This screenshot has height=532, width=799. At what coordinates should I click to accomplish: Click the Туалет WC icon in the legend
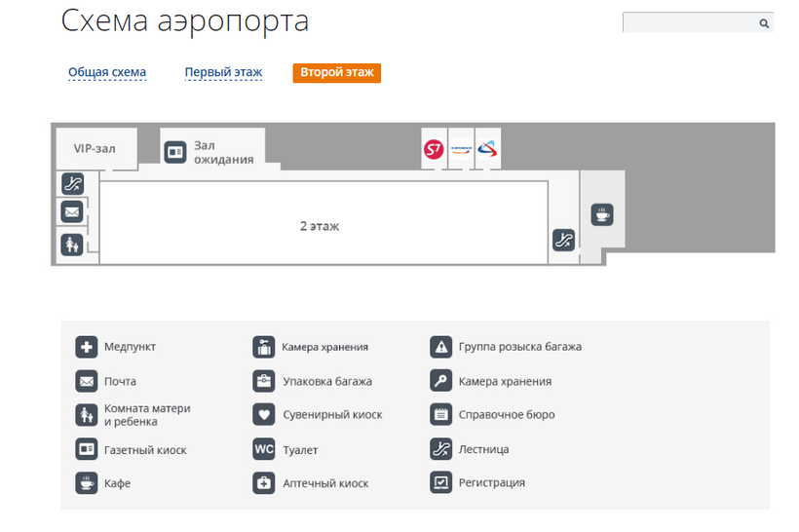tap(263, 450)
